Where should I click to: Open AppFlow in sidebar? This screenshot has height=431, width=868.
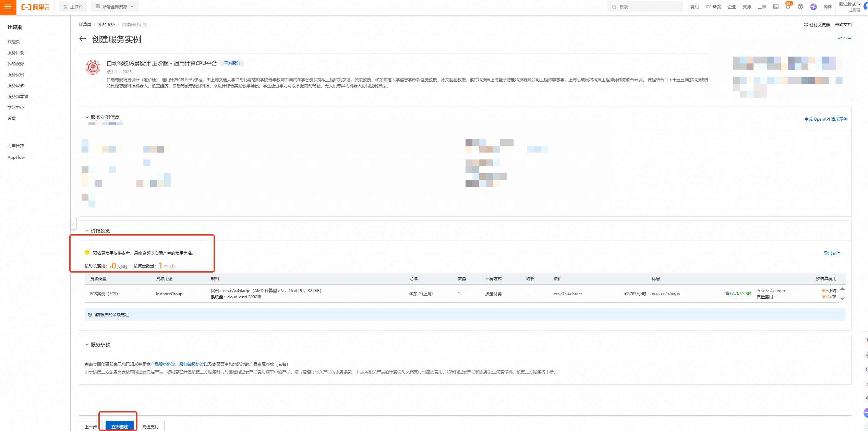(16, 157)
